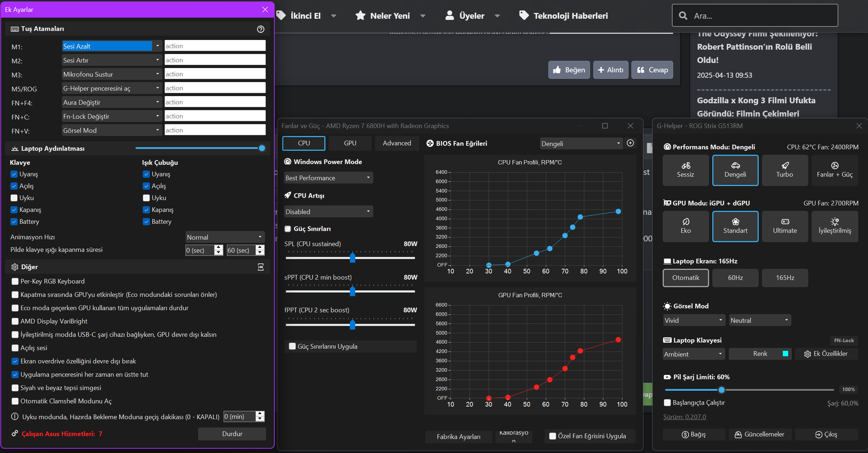The image size is (868, 453).
Task: Click the keyboard Renk cyan color swatch
Action: pos(785,354)
